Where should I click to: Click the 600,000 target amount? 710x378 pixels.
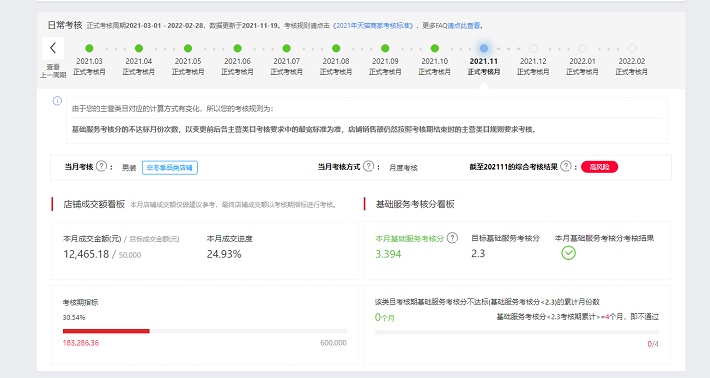click(x=333, y=343)
